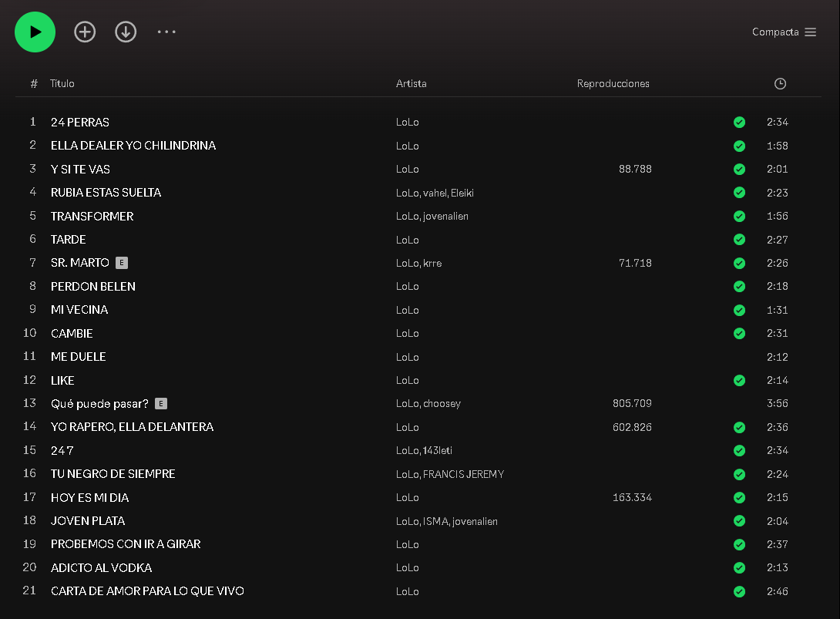Select the track ADICTO AL VODKA title
Viewport: 840px width, 619px height.
click(x=101, y=567)
